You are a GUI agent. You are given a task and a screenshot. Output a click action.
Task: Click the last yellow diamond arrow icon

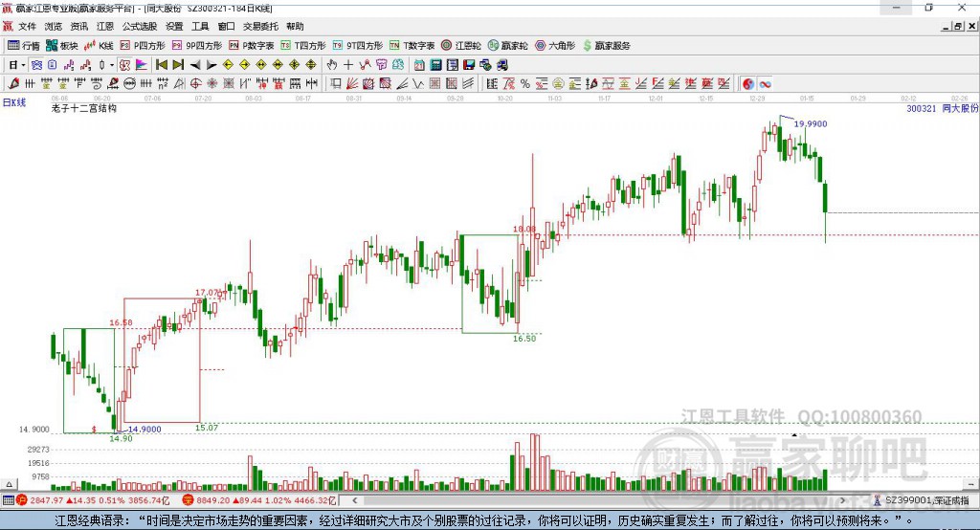311,65
